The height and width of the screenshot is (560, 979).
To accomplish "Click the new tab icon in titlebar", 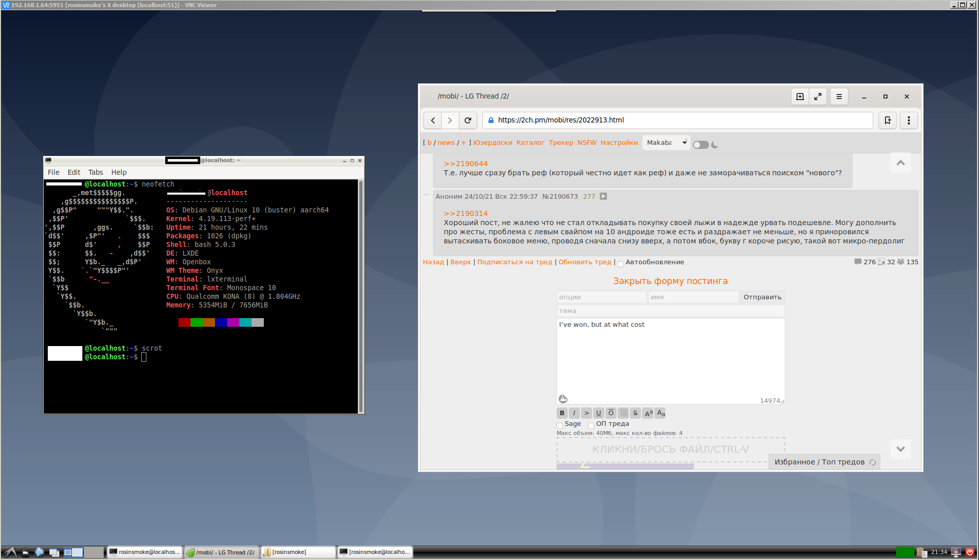I will [800, 97].
